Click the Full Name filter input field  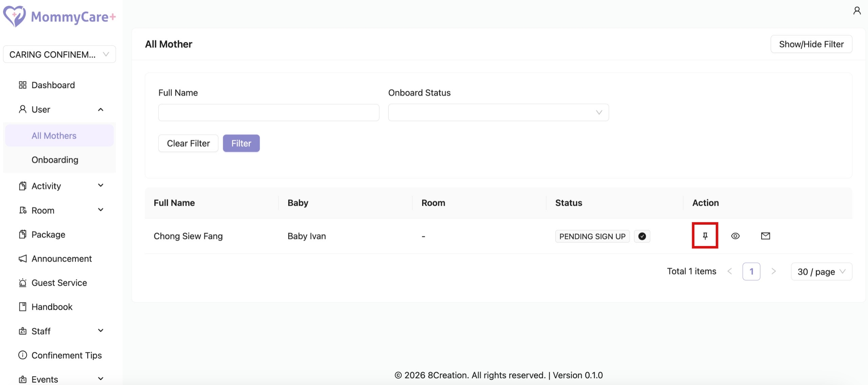click(269, 113)
